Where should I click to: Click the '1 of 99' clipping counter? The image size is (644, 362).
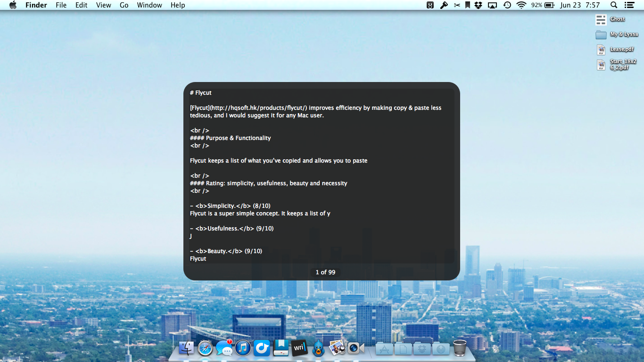325,272
